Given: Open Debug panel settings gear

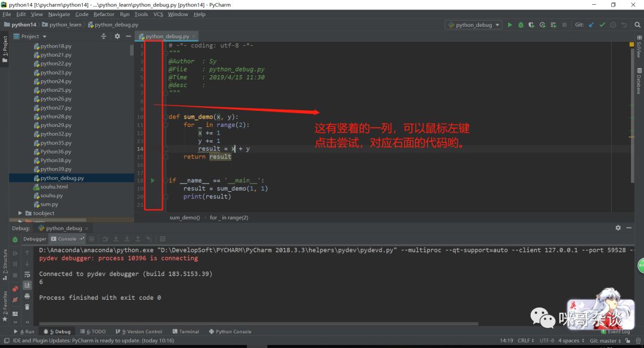Looking at the screenshot, I should tap(618, 228).
